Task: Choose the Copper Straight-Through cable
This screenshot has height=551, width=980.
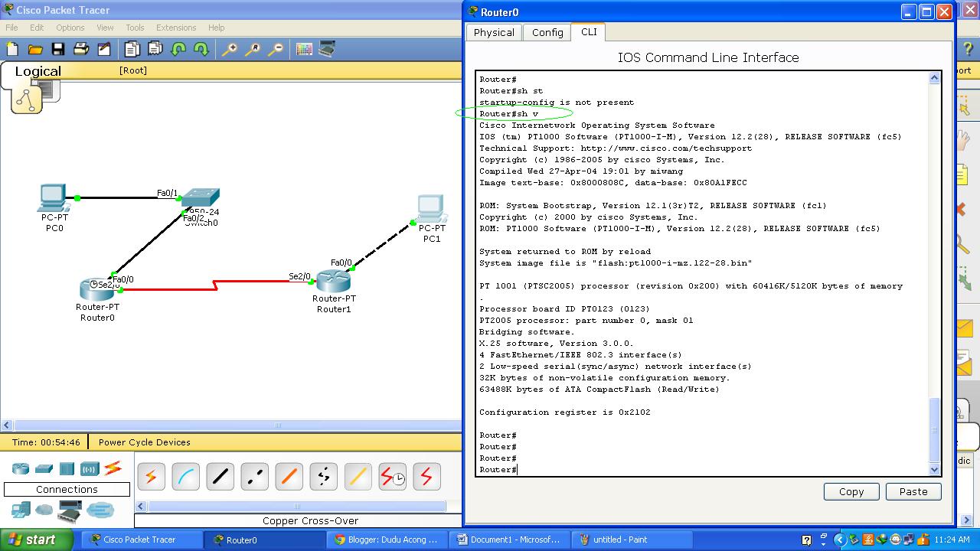Action: pyautogui.click(x=220, y=477)
